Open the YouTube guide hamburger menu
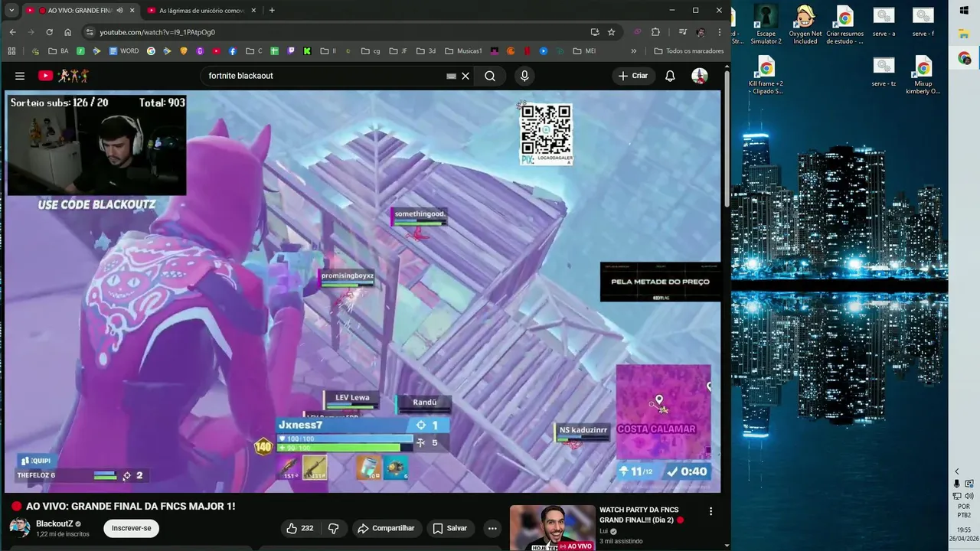The height and width of the screenshot is (551, 980). (x=20, y=76)
